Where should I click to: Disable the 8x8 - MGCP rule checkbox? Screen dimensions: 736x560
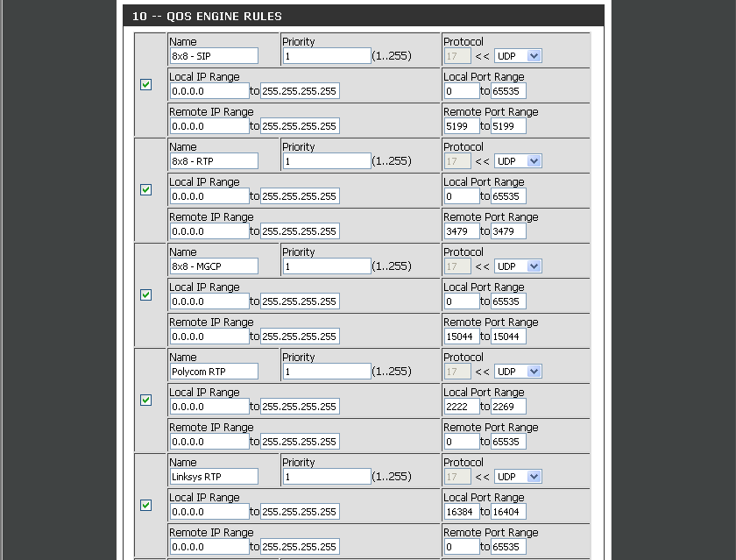(x=145, y=295)
